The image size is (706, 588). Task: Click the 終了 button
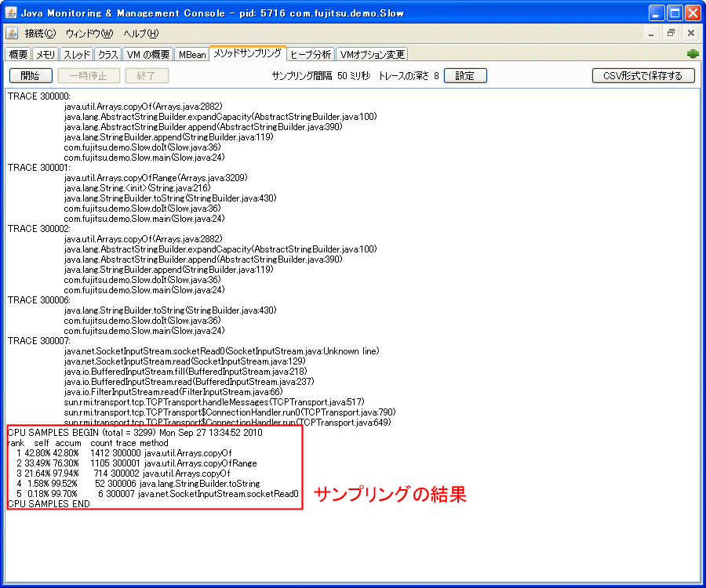pyautogui.click(x=147, y=75)
